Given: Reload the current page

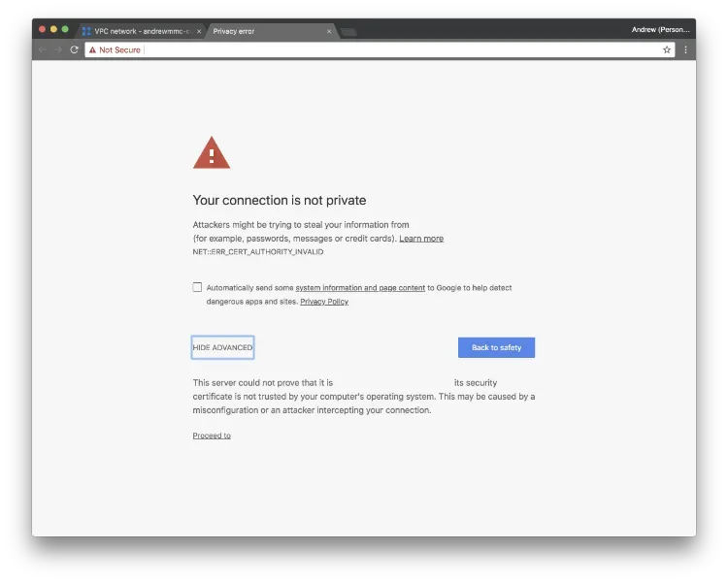Looking at the screenshot, I should (x=74, y=49).
